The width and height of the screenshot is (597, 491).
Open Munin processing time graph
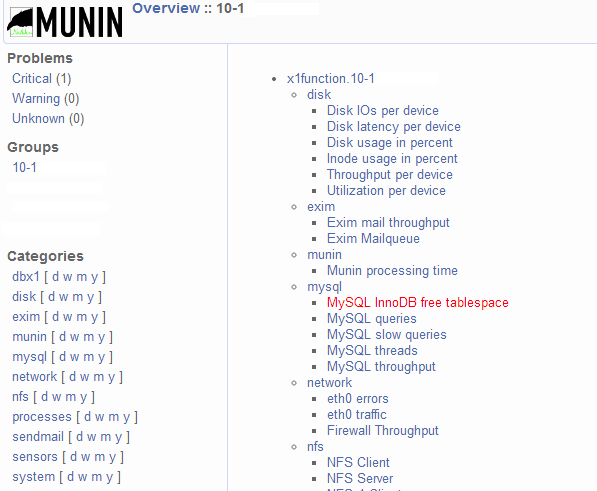[392, 271]
